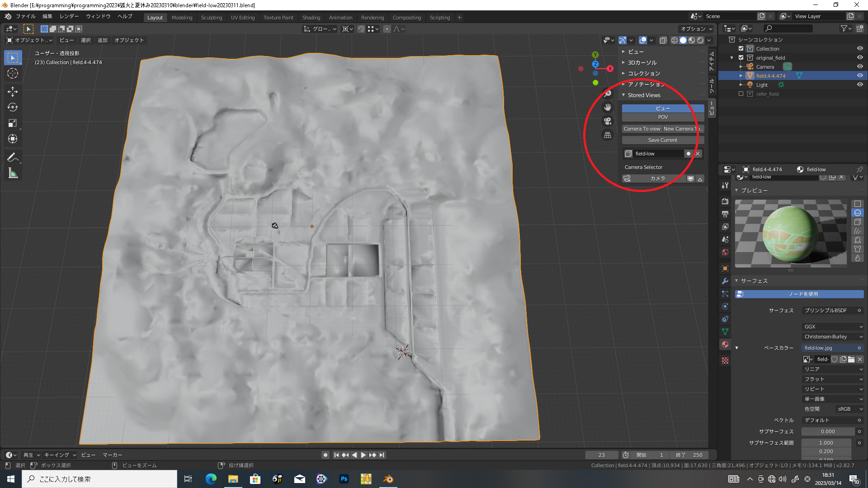Select the Move tool in toolbar
The image size is (868, 488).
pyautogui.click(x=13, y=92)
